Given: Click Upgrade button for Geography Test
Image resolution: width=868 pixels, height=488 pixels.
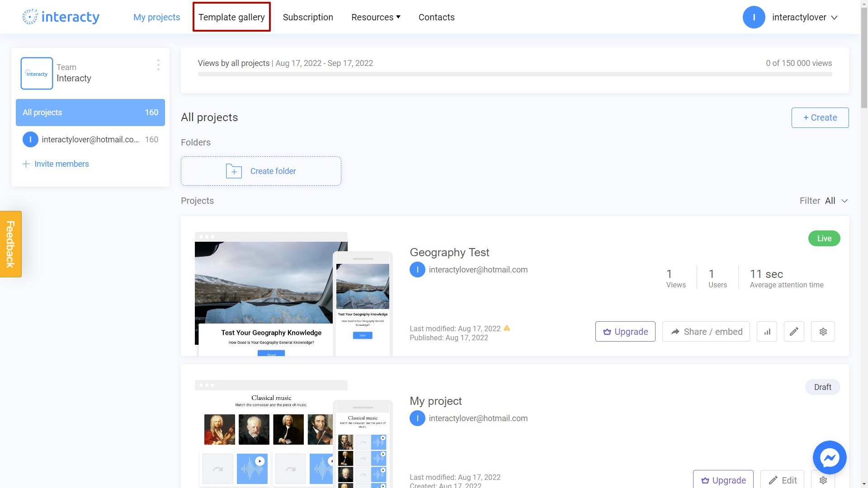Looking at the screenshot, I should tap(625, 332).
